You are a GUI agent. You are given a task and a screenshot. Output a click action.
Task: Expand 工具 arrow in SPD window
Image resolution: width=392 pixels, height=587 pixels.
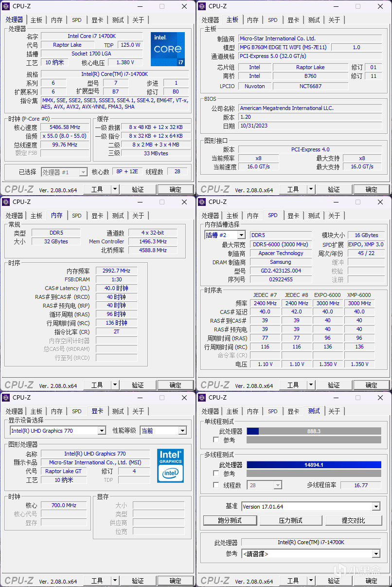[x=311, y=385]
